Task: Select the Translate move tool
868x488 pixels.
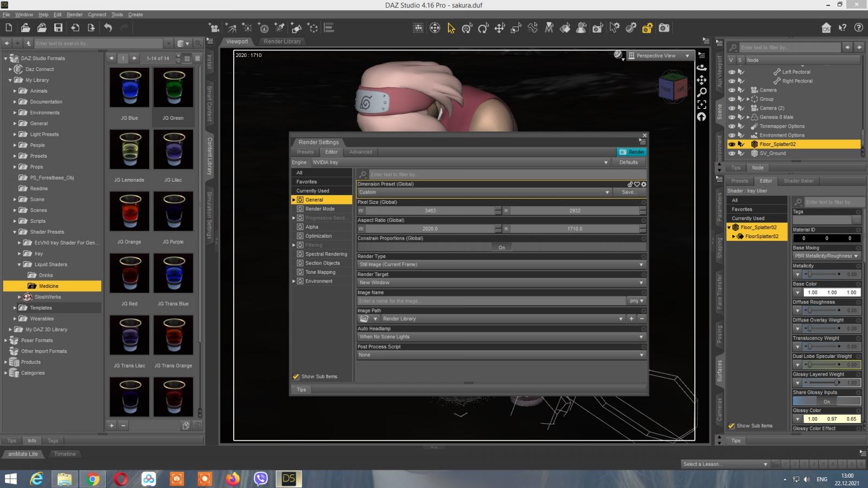Action: (x=500, y=28)
